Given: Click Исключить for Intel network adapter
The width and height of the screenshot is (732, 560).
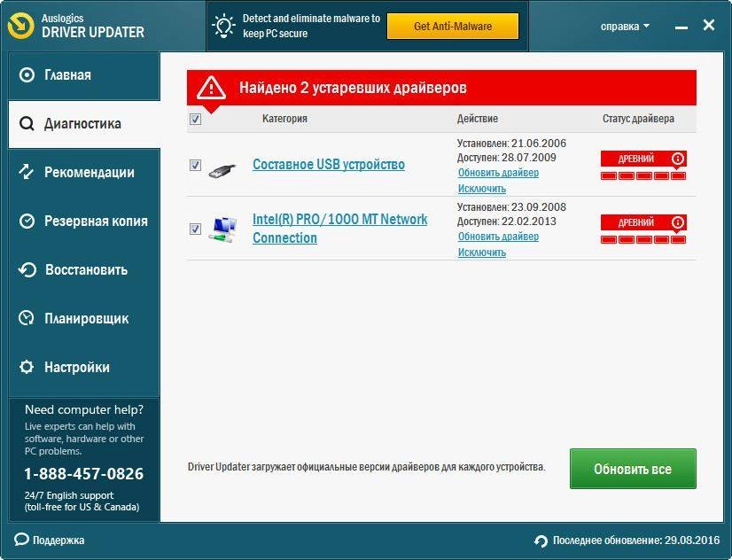Looking at the screenshot, I should pos(482,253).
